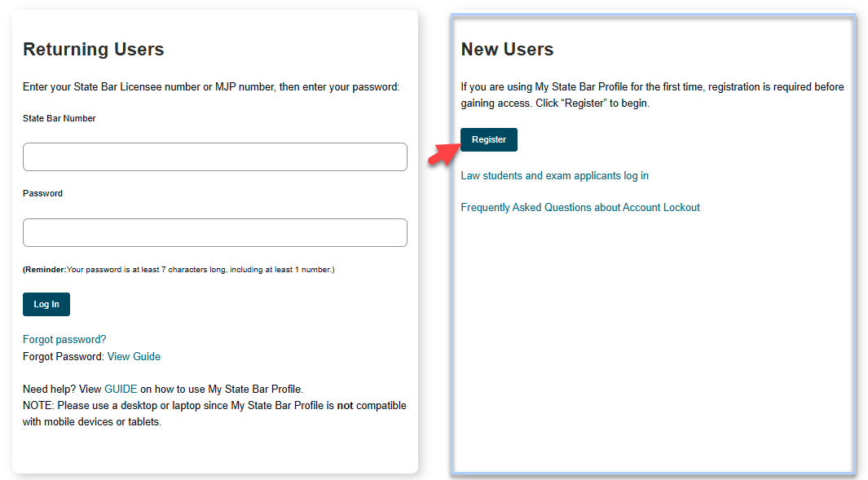
Task: Click the 'New Users' heading
Action: pyautogui.click(x=506, y=50)
